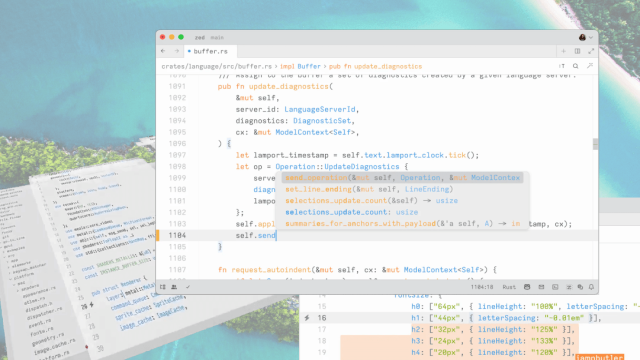Image resolution: width=640 pixels, height=360 pixels.
Task: Go forward in the Zed navigation history
Action: (177, 51)
